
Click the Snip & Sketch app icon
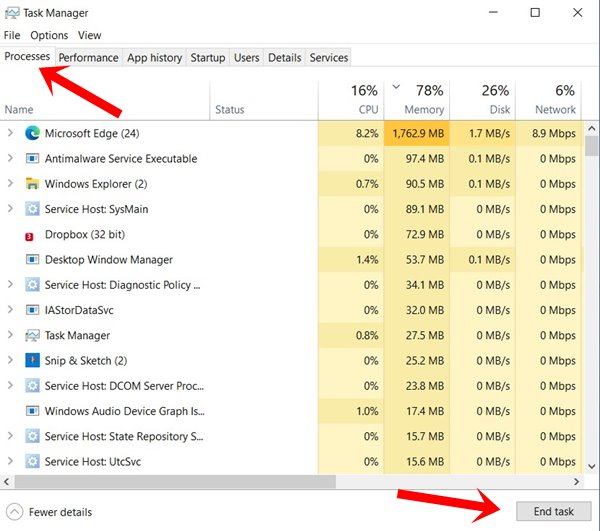pos(33,360)
